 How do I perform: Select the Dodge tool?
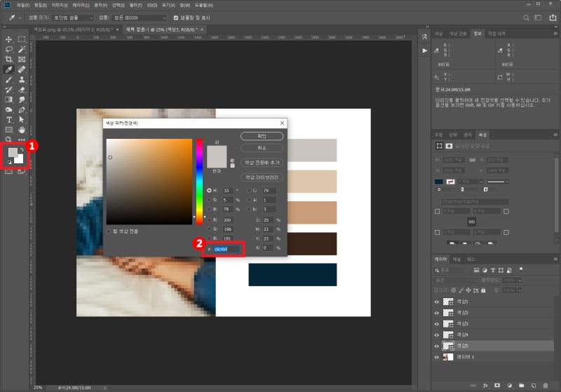pos(9,109)
